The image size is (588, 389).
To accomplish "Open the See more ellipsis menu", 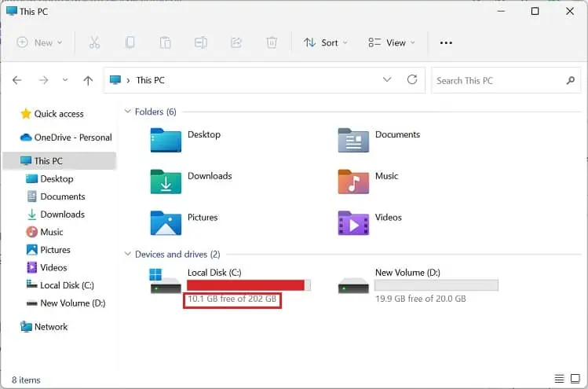I will coord(446,42).
